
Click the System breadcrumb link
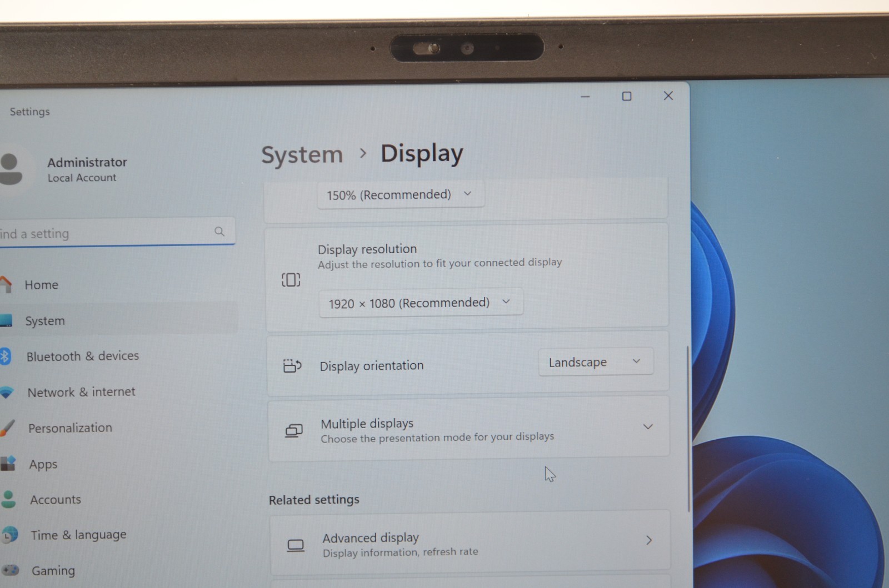[302, 154]
